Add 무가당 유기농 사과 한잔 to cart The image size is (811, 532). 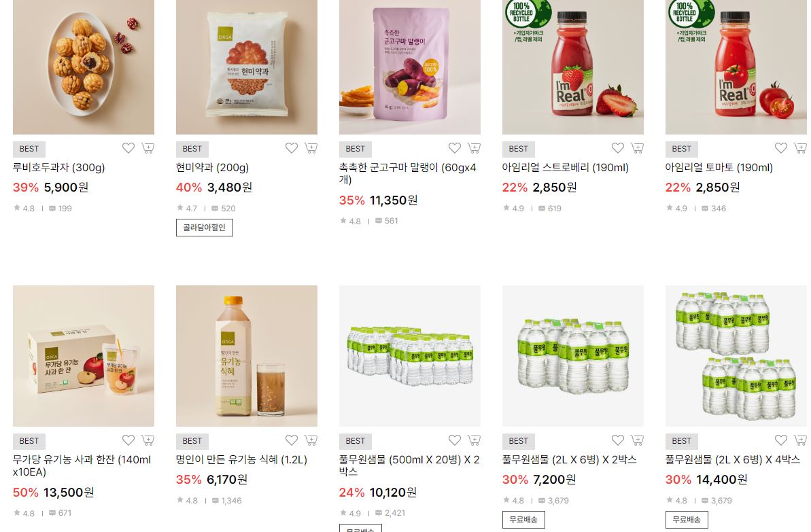tap(148, 440)
